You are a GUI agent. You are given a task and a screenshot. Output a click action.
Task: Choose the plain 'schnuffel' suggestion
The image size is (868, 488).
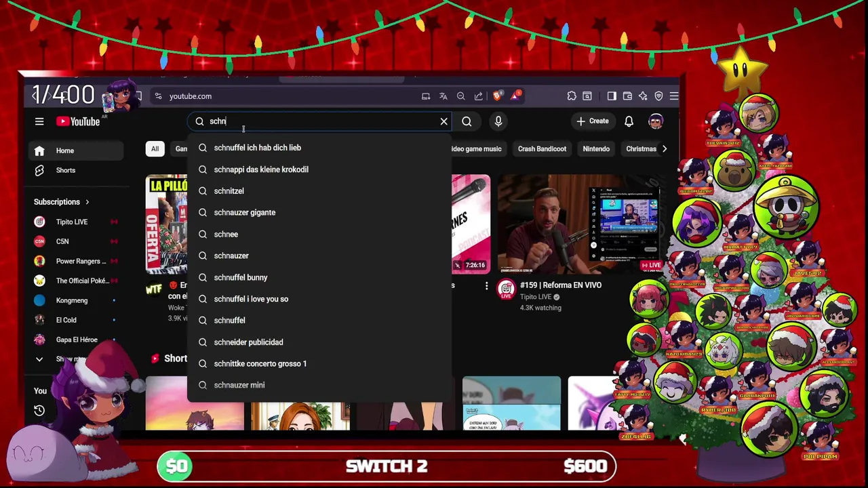tap(319, 321)
